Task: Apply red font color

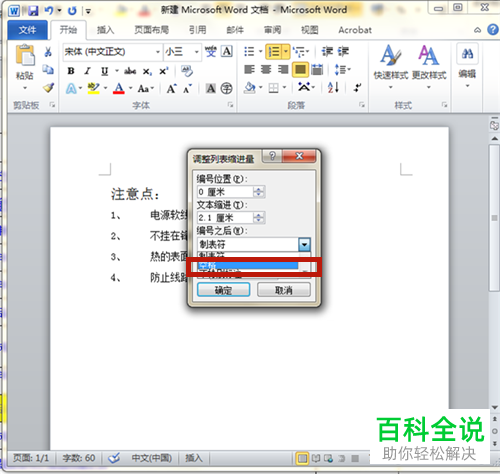Action: [x=119, y=89]
